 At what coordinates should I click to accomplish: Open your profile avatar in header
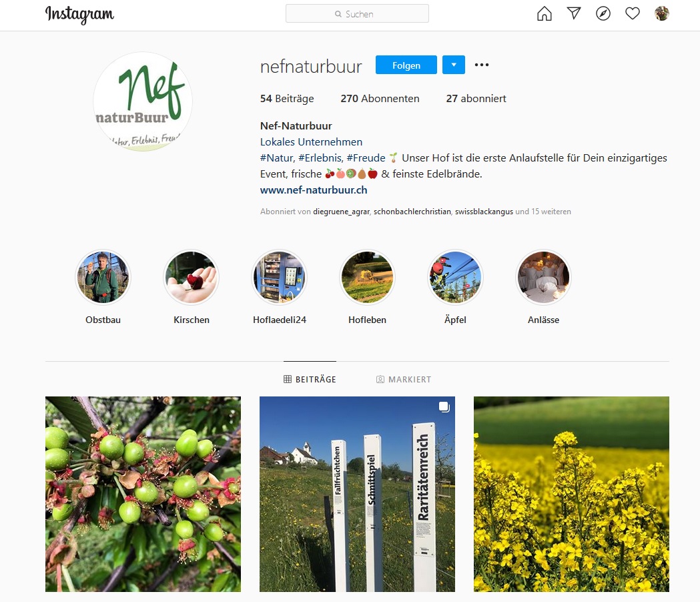click(x=661, y=13)
